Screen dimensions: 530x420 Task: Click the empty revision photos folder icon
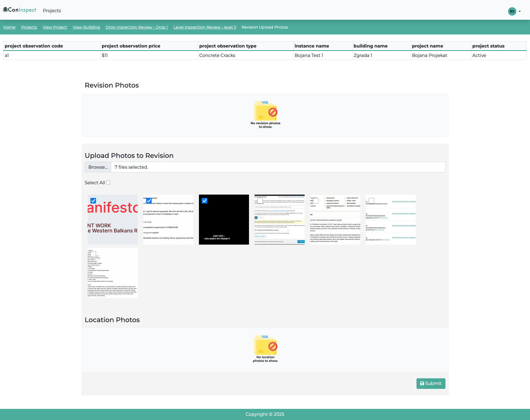pyautogui.click(x=265, y=111)
